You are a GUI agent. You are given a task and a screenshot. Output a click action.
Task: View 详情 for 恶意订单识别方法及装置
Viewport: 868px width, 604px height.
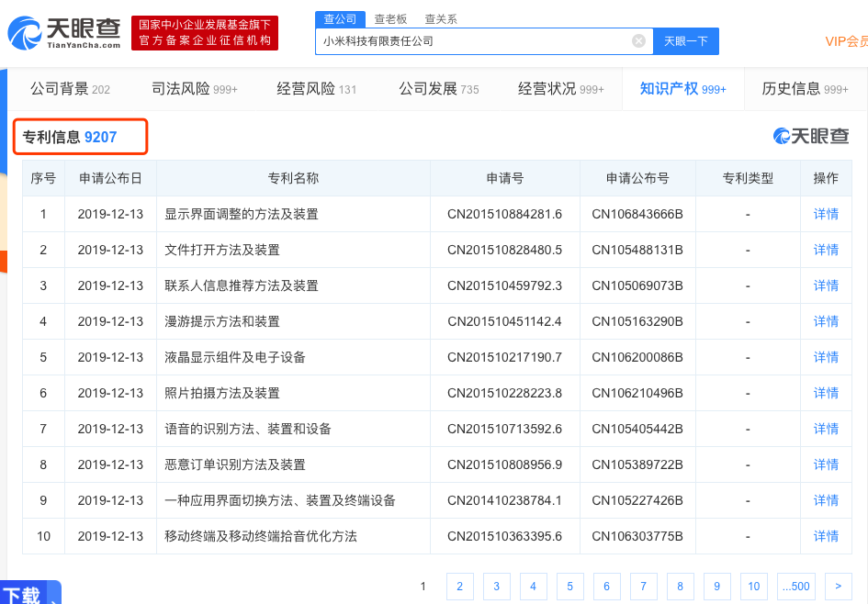click(826, 464)
